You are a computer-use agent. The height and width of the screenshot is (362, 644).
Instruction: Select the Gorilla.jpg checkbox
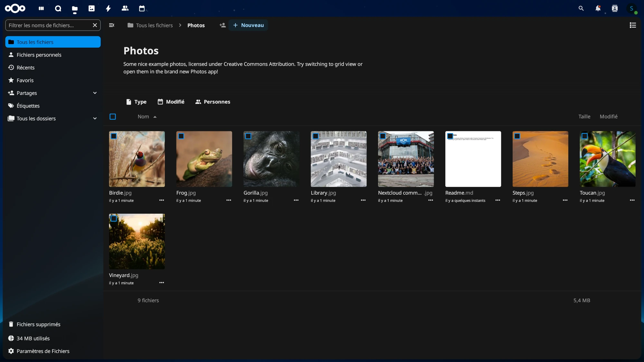[248, 136]
